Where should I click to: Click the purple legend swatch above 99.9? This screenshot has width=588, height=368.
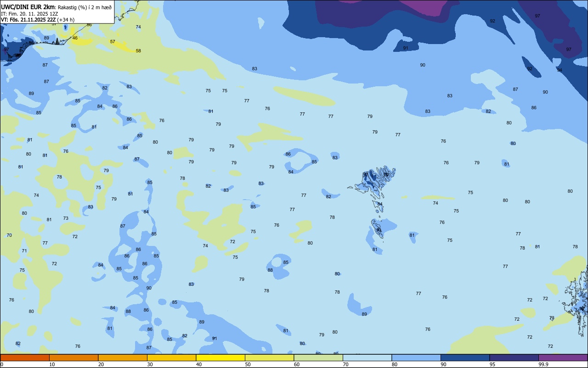[563, 357]
